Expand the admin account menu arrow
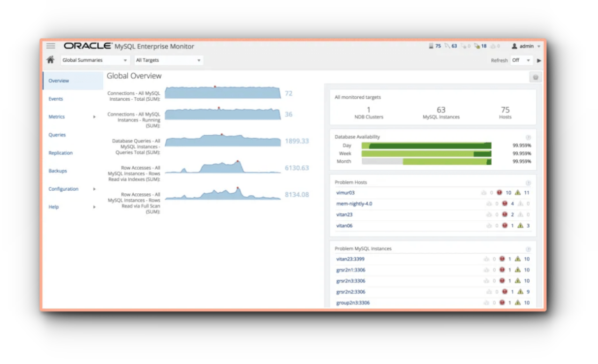Viewport: 598px width, 364px height. [x=539, y=47]
